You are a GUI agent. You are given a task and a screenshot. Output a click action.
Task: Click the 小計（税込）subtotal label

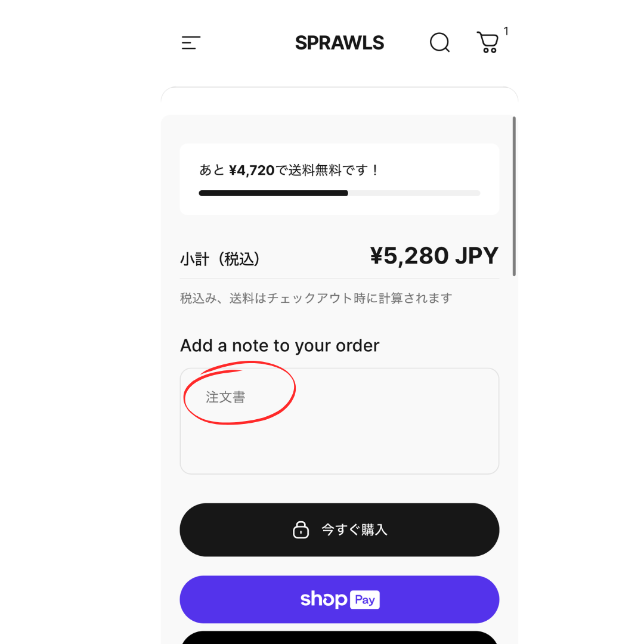(x=220, y=259)
